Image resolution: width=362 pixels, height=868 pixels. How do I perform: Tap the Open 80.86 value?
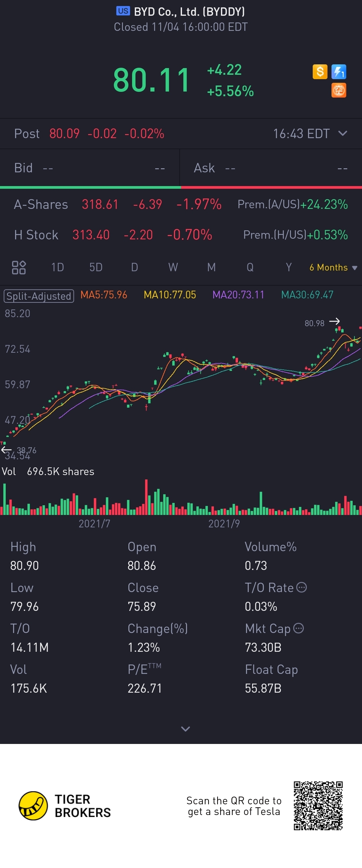[x=142, y=565]
